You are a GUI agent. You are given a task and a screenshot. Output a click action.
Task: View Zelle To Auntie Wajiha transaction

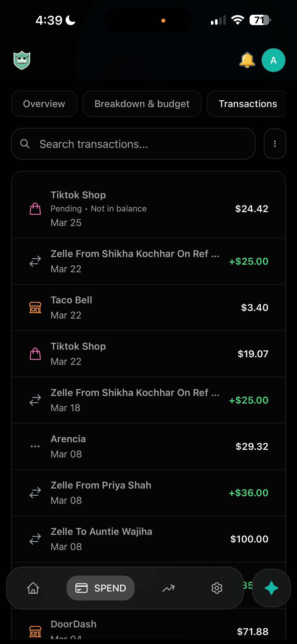(x=148, y=539)
